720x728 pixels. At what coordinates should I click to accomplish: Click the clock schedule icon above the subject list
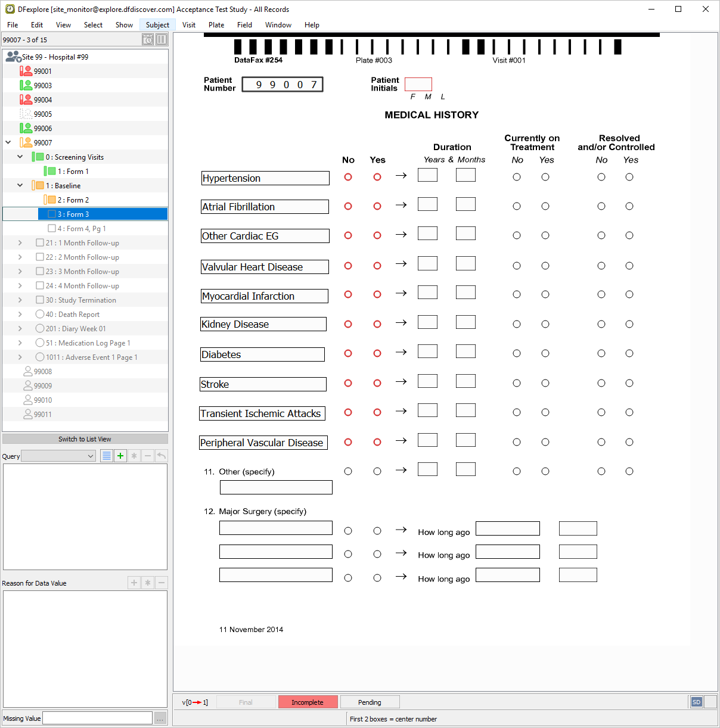(x=148, y=40)
